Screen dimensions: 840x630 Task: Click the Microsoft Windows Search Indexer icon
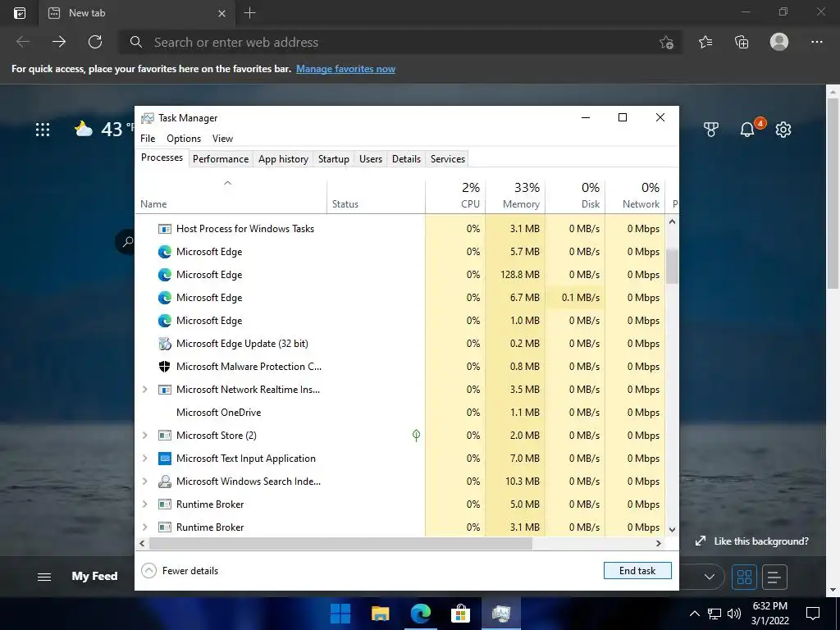coord(164,481)
